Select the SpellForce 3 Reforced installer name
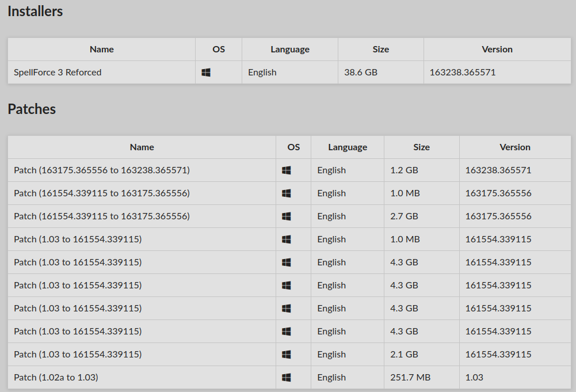This screenshot has width=576, height=392. point(58,73)
